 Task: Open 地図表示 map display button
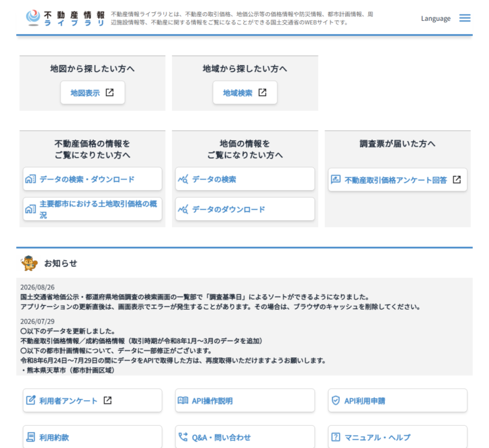(x=93, y=93)
